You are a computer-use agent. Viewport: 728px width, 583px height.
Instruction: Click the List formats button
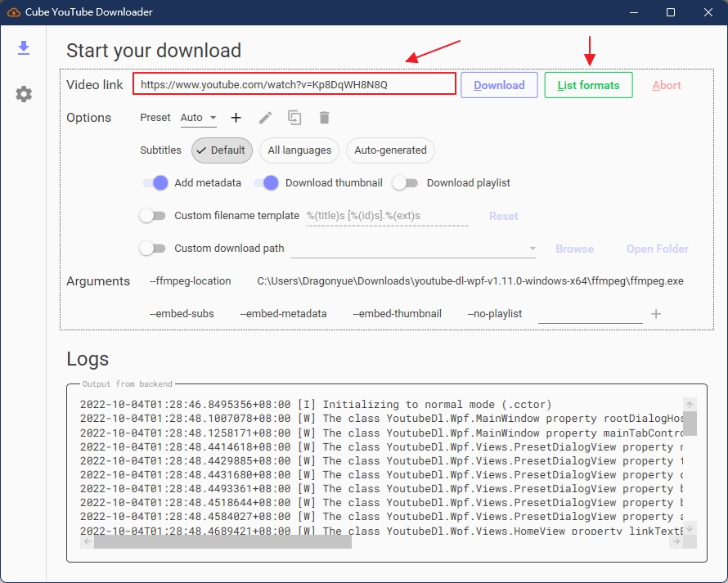coord(588,85)
